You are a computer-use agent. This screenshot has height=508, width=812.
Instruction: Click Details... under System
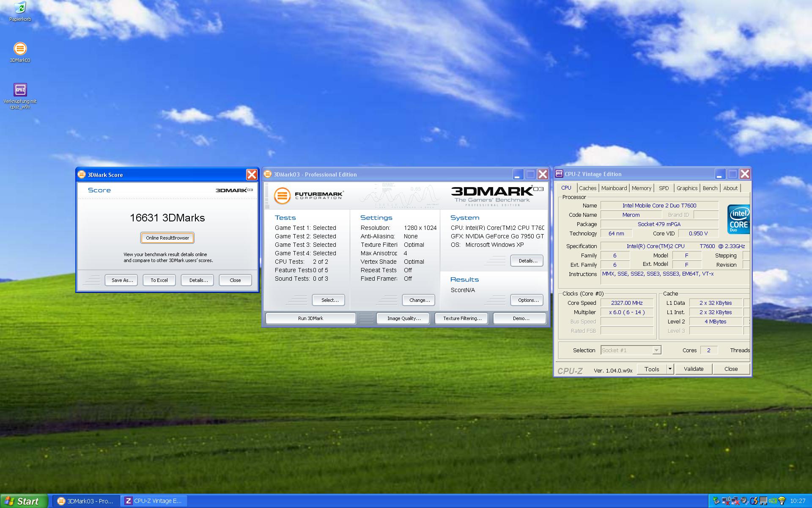[x=527, y=261]
